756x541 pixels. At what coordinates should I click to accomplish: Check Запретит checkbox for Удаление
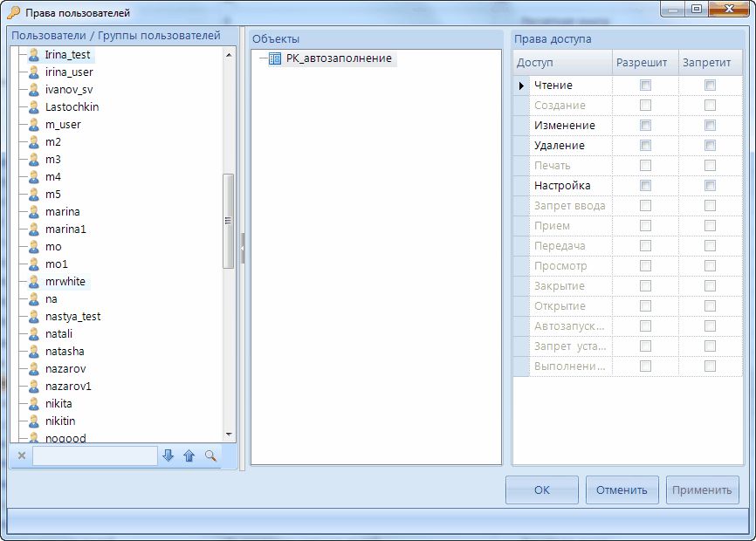pyautogui.click(x=710, y=146)
